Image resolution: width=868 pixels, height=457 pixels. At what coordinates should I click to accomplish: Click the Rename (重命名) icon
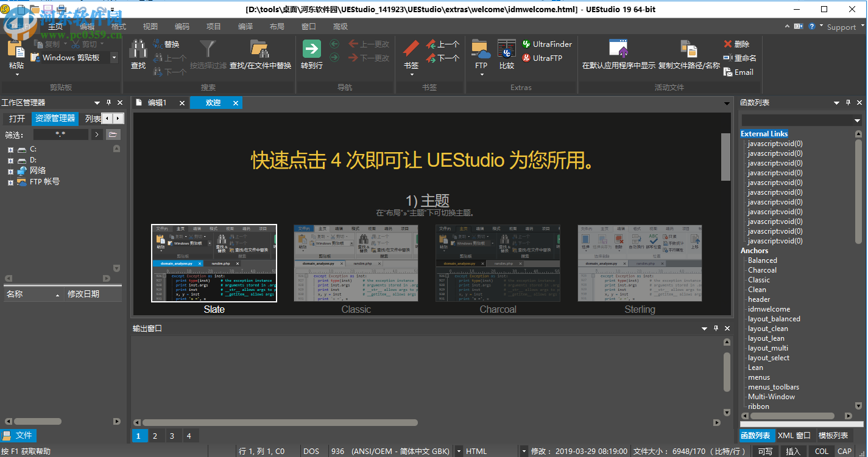point(728,58)
